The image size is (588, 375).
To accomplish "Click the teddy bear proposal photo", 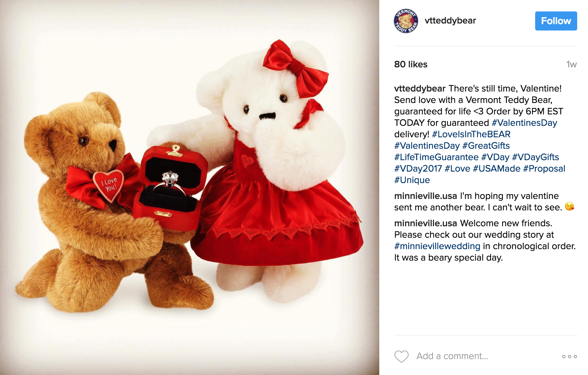I will pyautogui.click(x=190, y=187).
